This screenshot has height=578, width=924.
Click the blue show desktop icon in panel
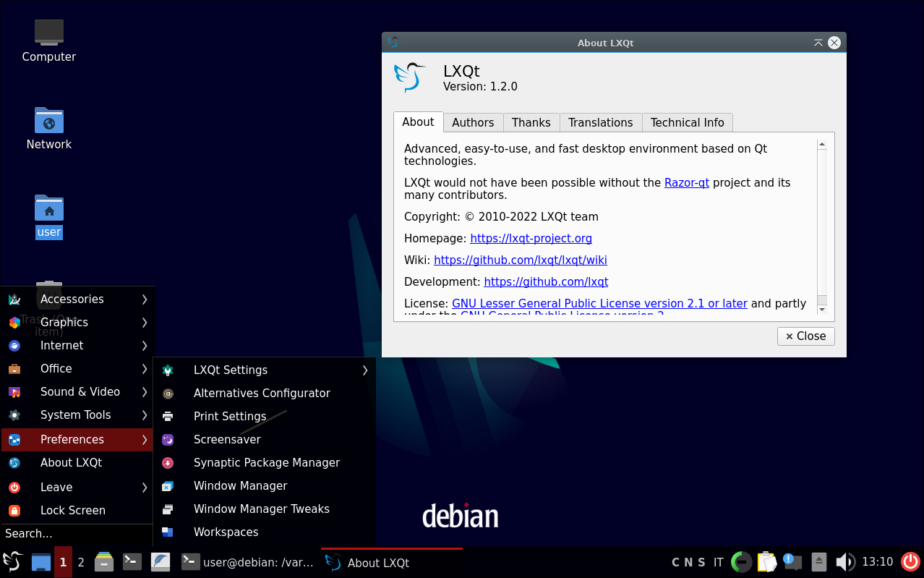click(x=41, y=562)
